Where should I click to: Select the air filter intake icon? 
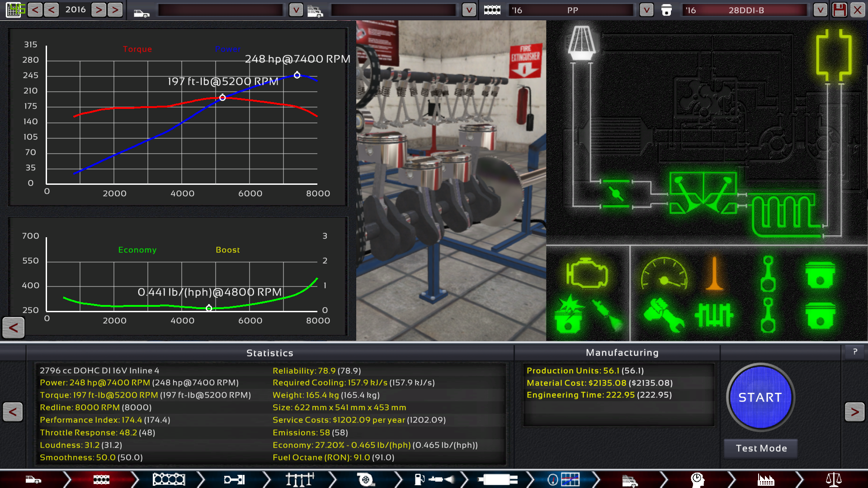point(581,42)
